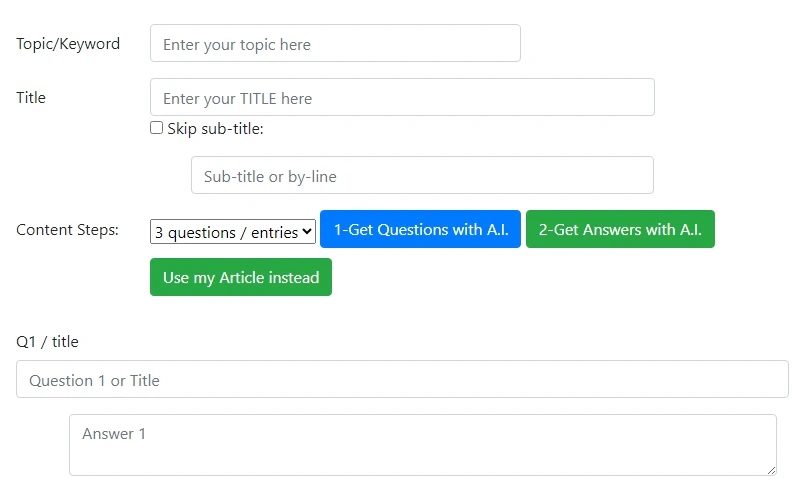
Task: Enable the Skip sub-title checkbox
Action: (x=156, y=128)
